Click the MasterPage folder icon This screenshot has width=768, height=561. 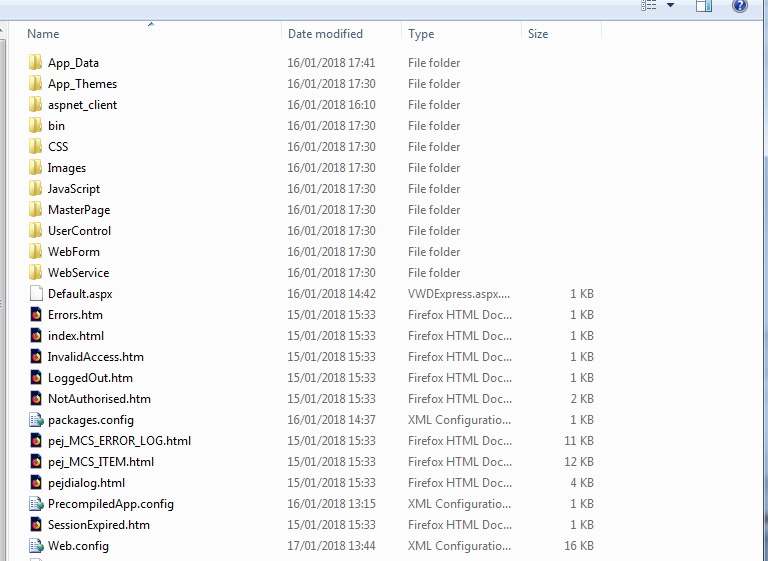click(35, 210)
